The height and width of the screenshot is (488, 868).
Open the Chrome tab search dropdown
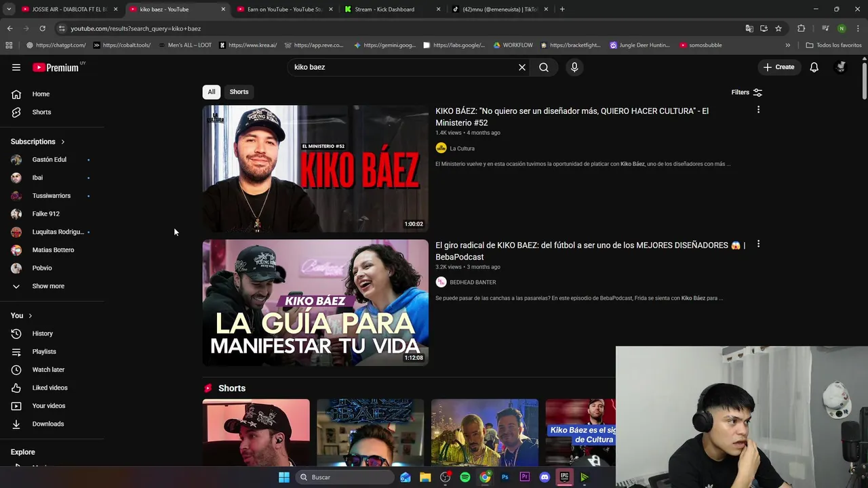[x=9, y=9]
